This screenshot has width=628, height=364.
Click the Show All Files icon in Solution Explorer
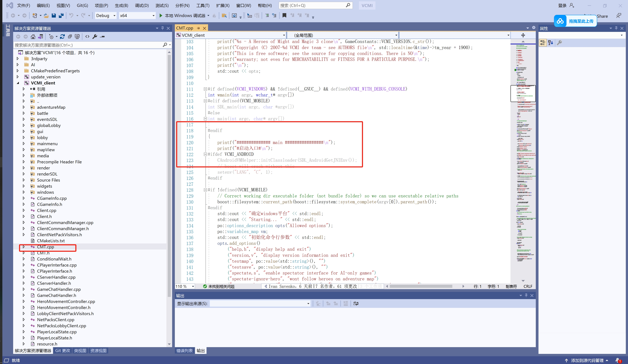click(x=77, y=37)
